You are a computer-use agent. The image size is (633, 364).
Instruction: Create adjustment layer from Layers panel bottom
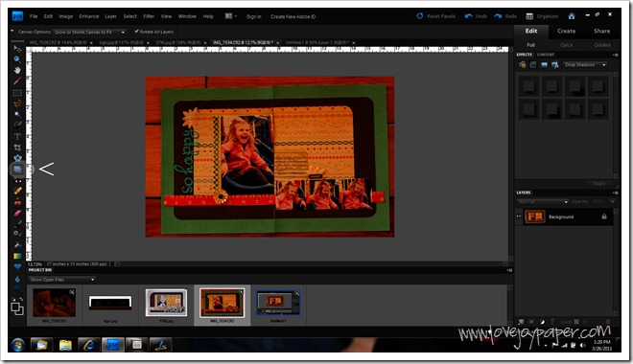click(542, 322)
